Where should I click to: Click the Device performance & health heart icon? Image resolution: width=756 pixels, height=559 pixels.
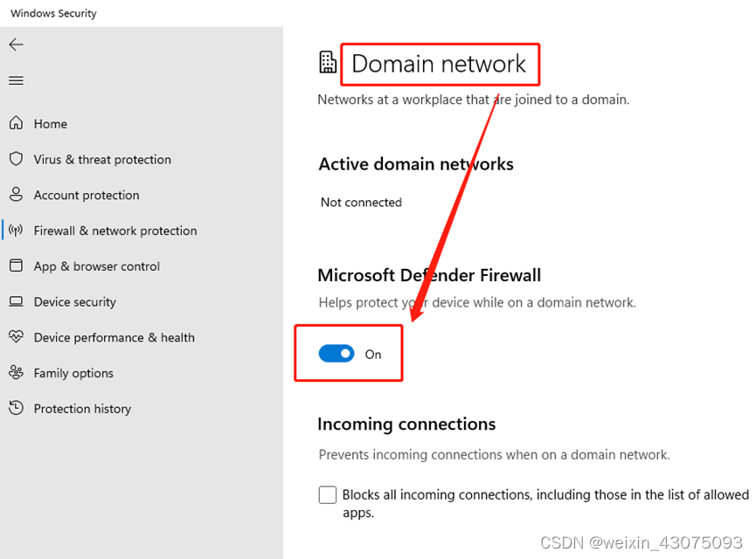16,337
